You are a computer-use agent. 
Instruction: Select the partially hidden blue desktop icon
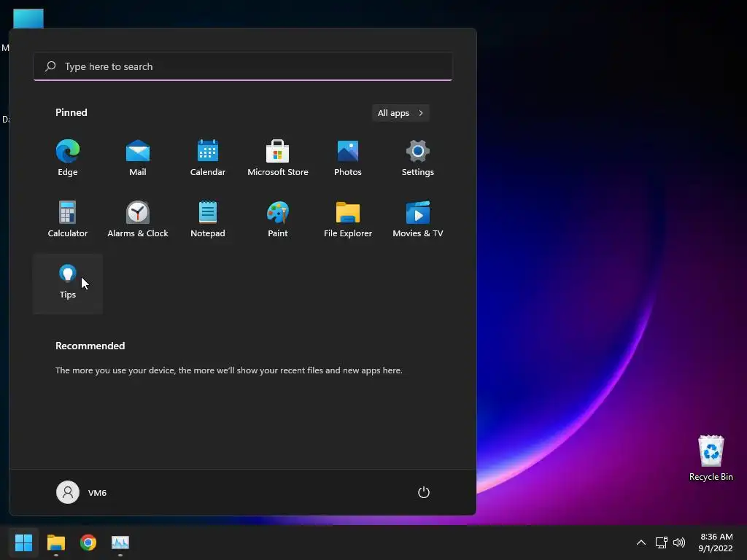[x=28, y=18]
